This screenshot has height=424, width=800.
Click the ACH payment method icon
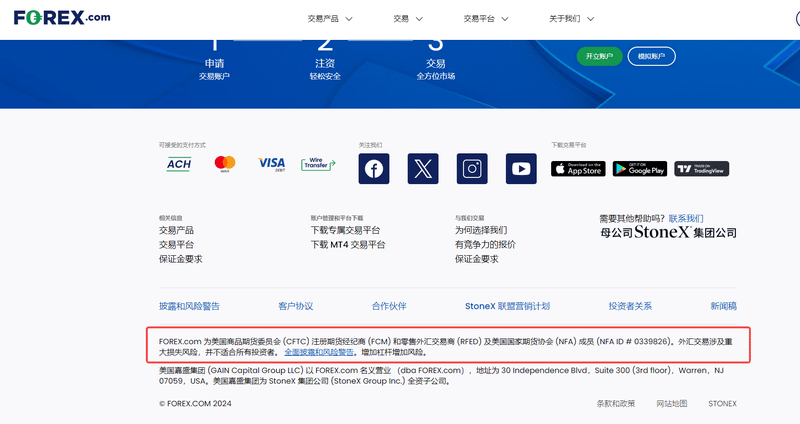(x=179, y=164)
